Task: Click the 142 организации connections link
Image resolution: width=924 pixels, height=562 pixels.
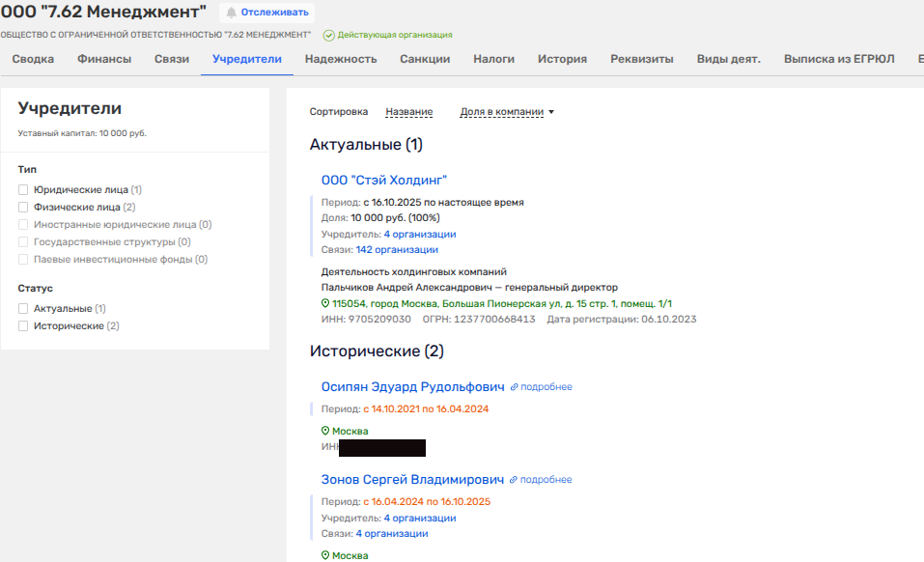Action: pyautogui.click(x=399, y=249)
